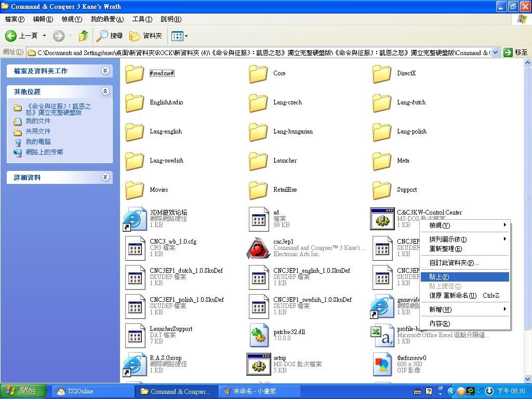Image resolution: width=532 pixels, height=399 pixels.
Task: Click the cnc3ep1 Kane's Wrath game icon
Action: 258,248
